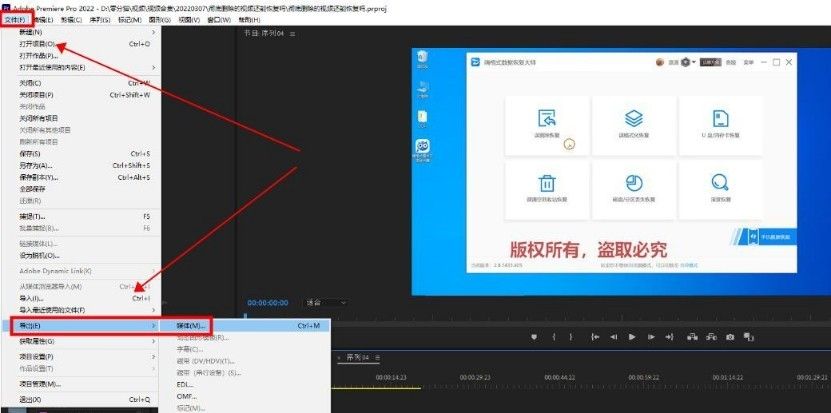Screen dimensions: 831x413
Task: Open the 图形(G) menu
Action: pyautogui.click(x=160, y=20)
